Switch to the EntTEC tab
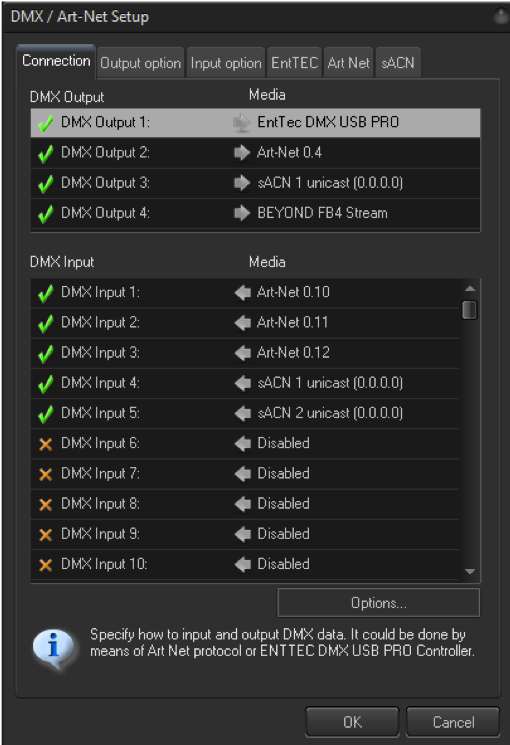 [294, 63]
